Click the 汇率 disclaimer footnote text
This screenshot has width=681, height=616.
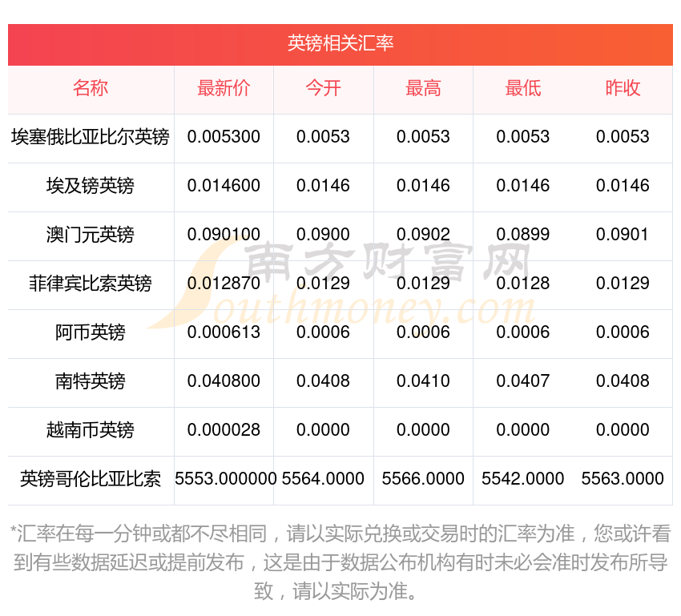point(340,562)
